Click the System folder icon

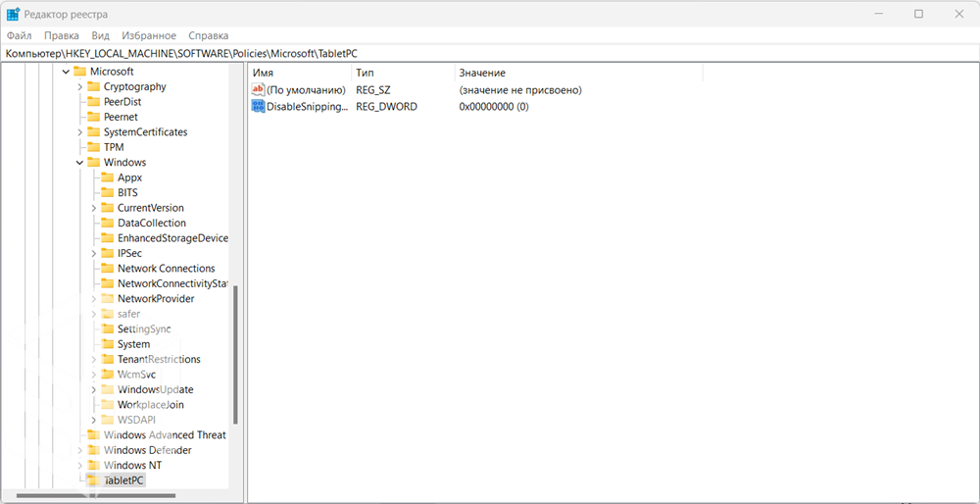point(107,344)
